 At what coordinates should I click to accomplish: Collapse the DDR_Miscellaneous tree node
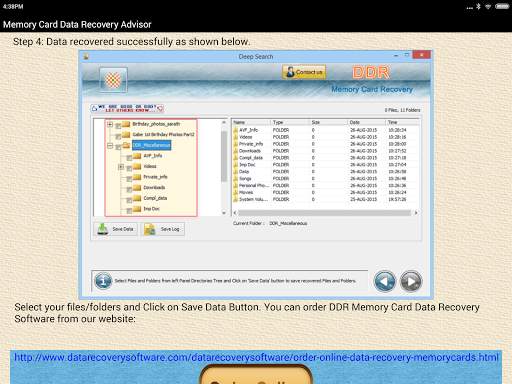(110, 146)
